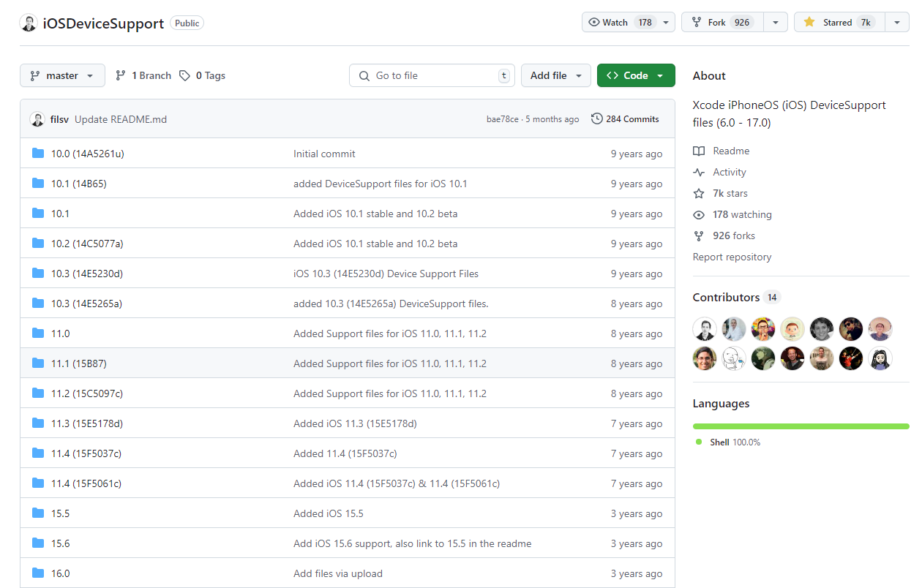The height and width of the screenshot is (588, 922).
Task: Click the 1 Branch link
Action: coord(143,75)
